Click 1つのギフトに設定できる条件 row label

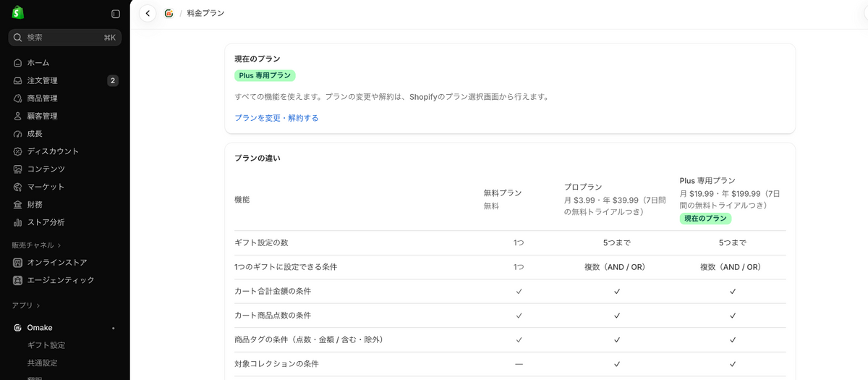coord(286,267)
